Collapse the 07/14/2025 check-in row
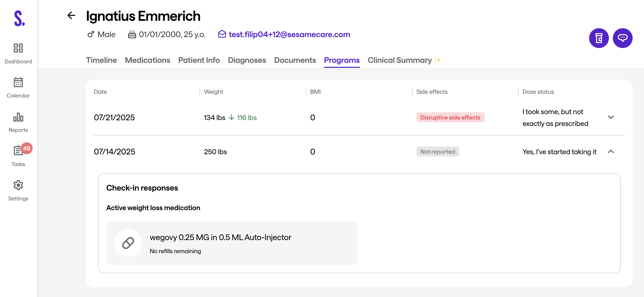 pyautogui.click(x=611, y=152)
